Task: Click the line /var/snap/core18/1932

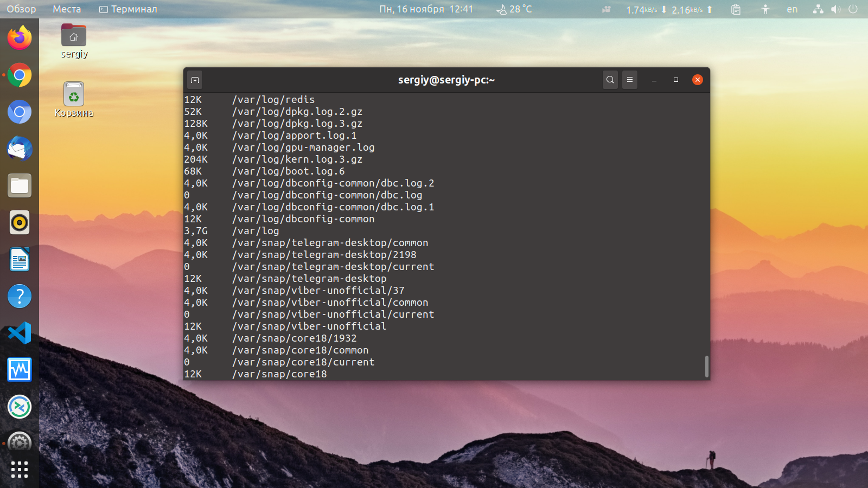Action: click(x=295, y=338)
